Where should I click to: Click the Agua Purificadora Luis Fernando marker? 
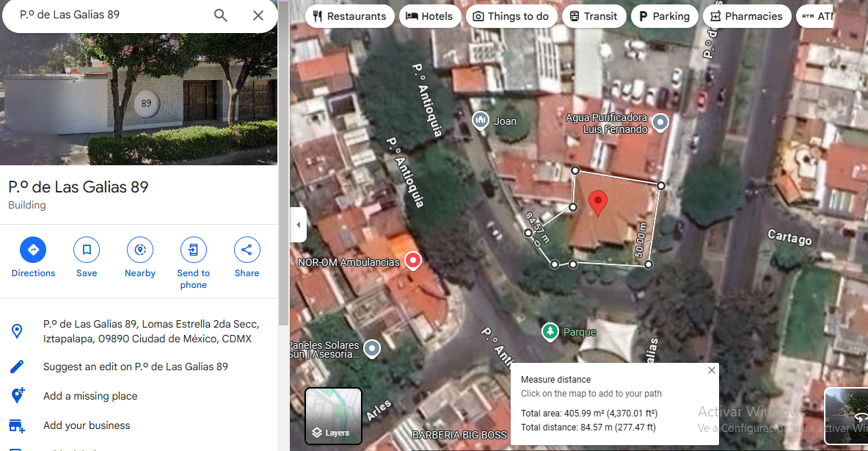point(660,122)
